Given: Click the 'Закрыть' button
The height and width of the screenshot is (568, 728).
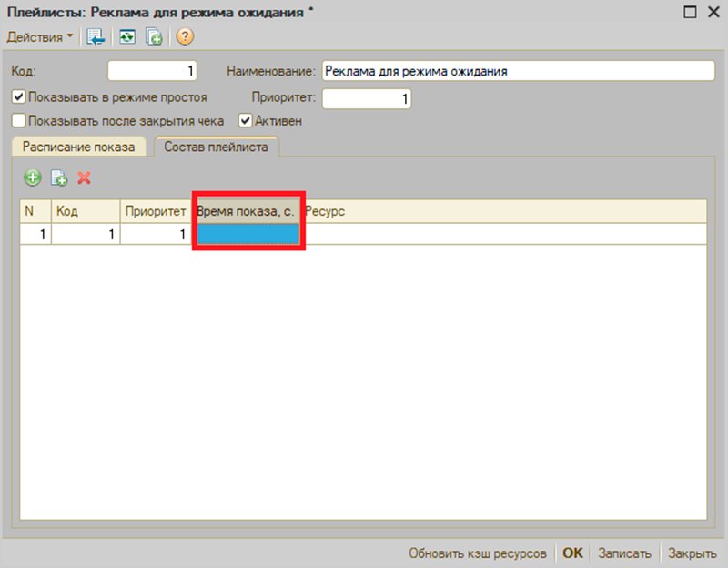Looking at the screenshot, I should point(693,553).
